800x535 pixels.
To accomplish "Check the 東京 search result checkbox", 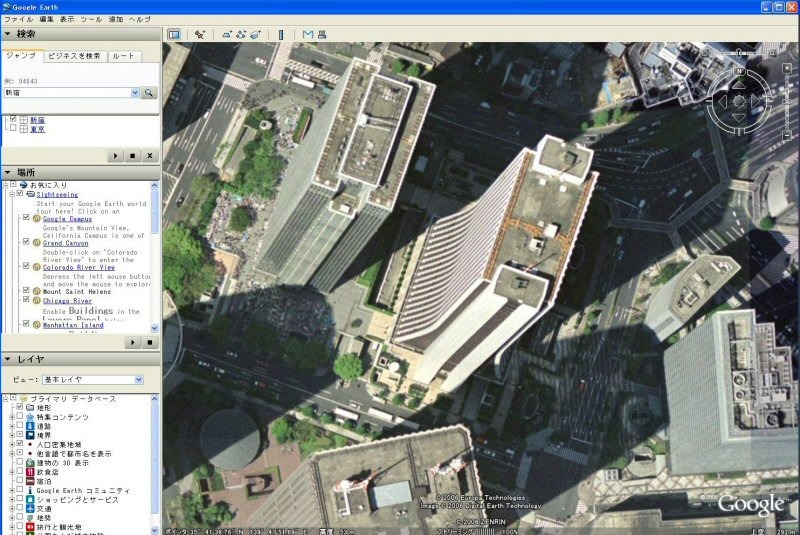I will [x=13, y=129].
